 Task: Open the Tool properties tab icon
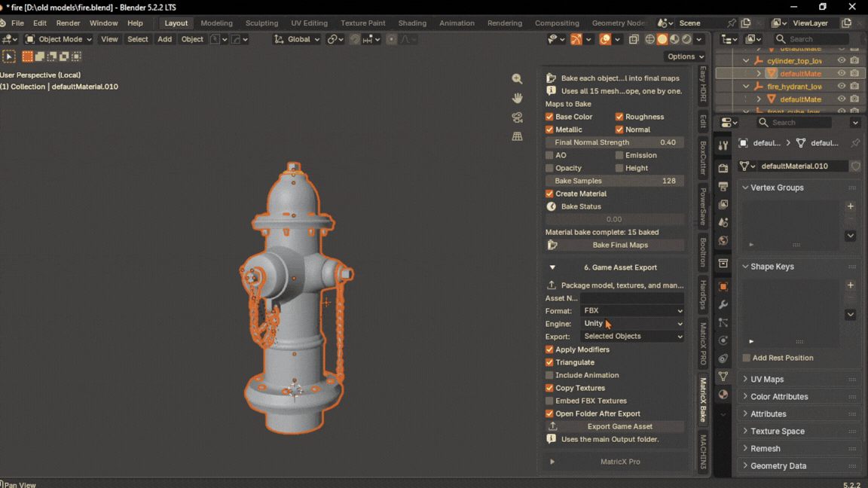(723, 146)
